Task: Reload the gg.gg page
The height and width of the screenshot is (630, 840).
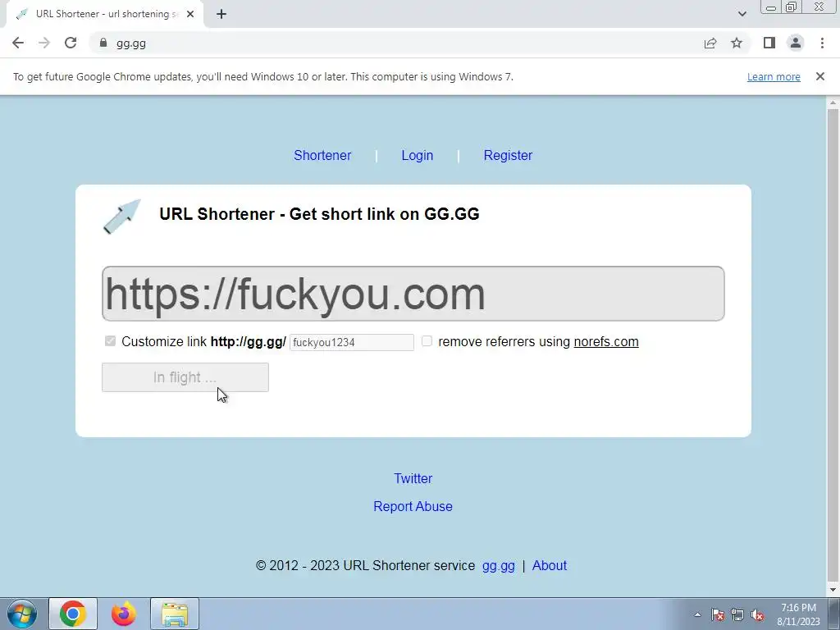Action: tap(71, 43)
